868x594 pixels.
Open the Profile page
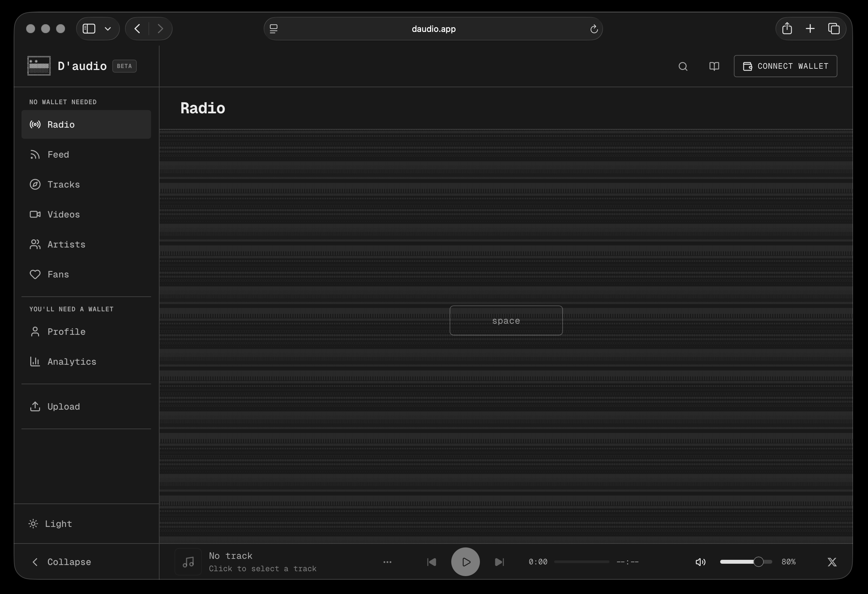tap(66, 332)
